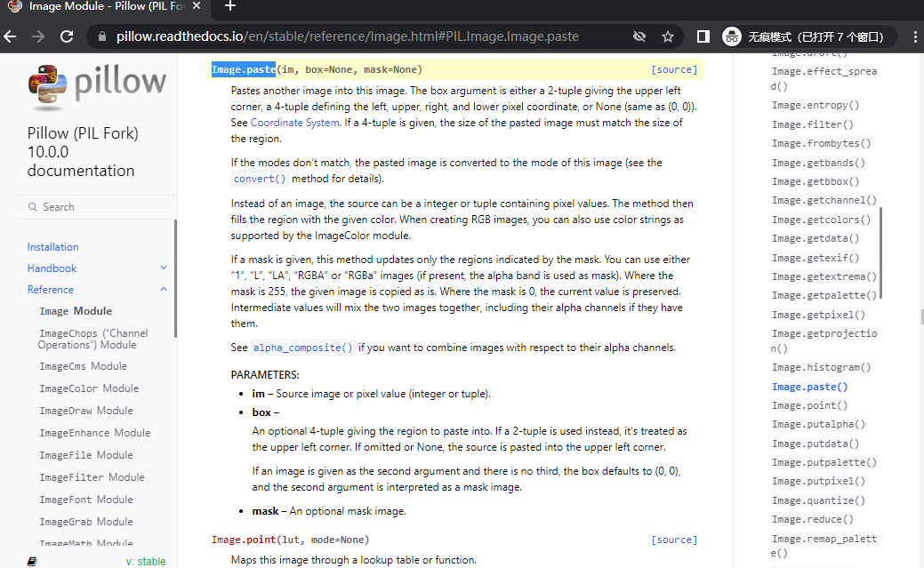Jump to Image.getbands() in the contents list
The image size is (924, 568).
818,163
